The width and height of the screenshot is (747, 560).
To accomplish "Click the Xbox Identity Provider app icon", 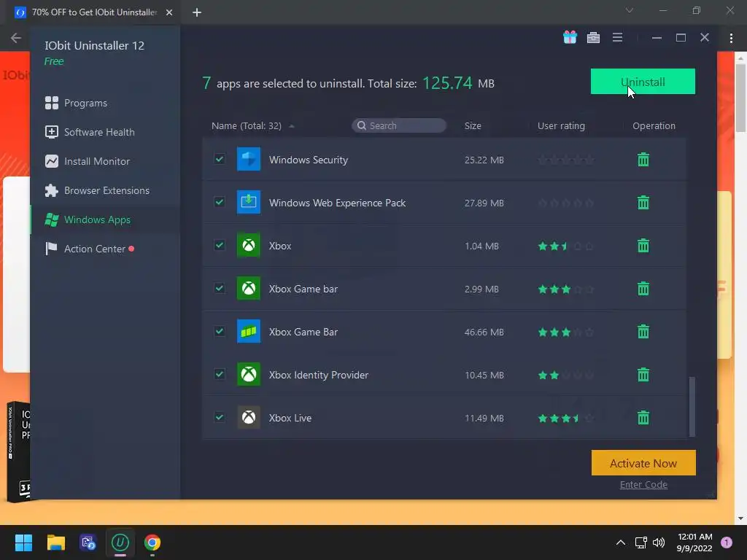I will [249, 374].
